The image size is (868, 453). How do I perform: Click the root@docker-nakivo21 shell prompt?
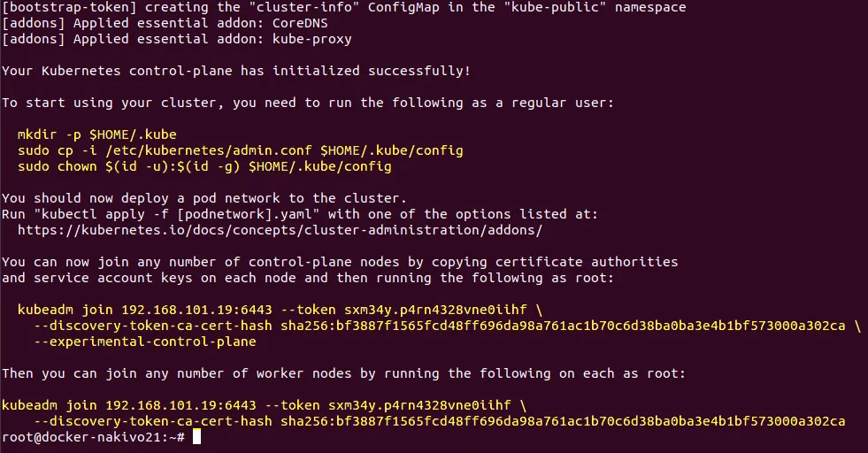tap(93, 437)
